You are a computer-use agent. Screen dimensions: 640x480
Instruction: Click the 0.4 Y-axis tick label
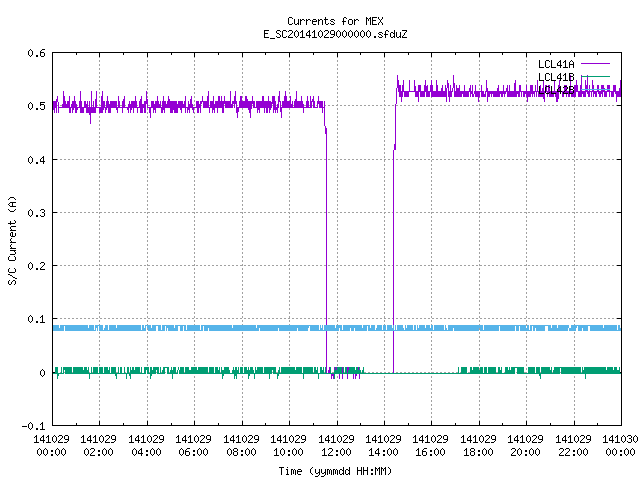(36, 160)
